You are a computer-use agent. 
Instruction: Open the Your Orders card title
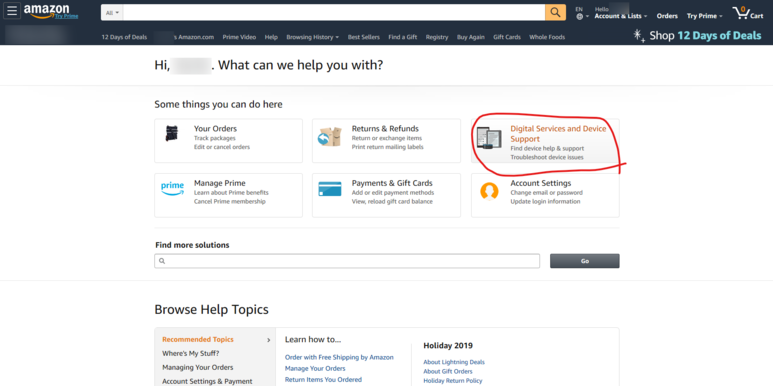click(x=215, y=129)
